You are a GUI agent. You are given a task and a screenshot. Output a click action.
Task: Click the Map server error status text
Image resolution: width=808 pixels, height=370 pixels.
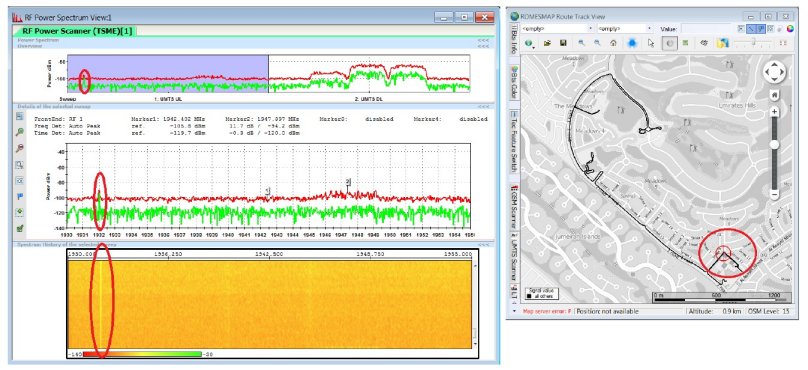point(547,311)
